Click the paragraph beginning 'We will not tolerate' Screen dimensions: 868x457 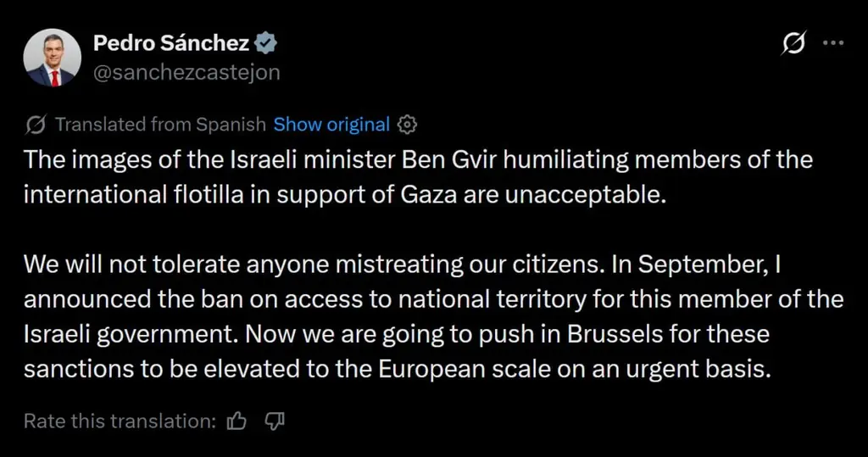(x=433, y=317)
